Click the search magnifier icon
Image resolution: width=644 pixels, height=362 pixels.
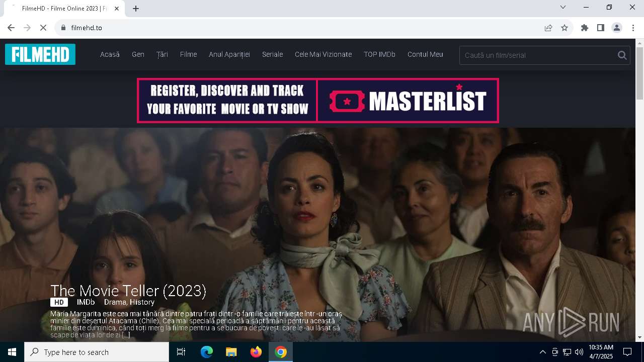[622, 55]
